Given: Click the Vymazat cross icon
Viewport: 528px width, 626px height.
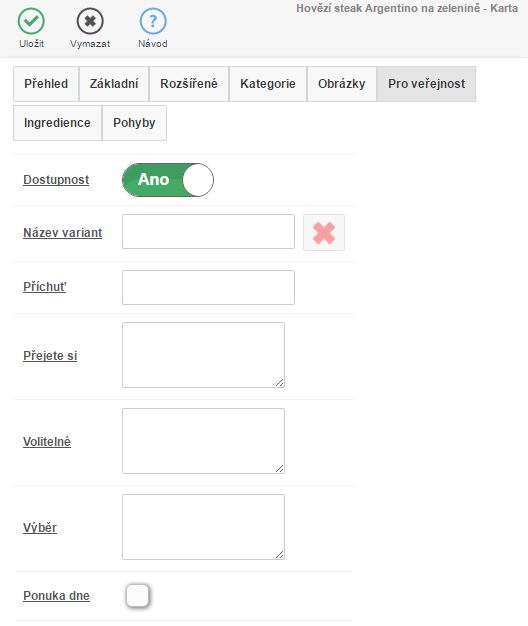Looking at the screenshot, I should tap(90, 21).
